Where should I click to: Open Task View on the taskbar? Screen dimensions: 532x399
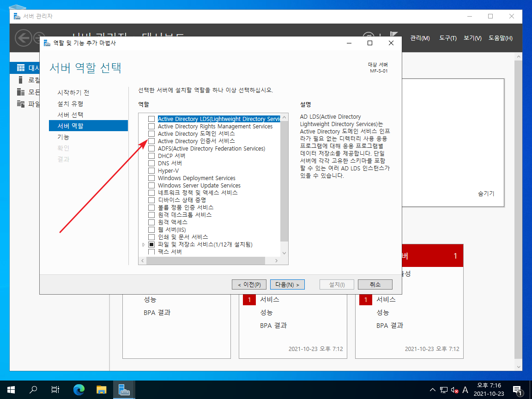pos(55,389)
